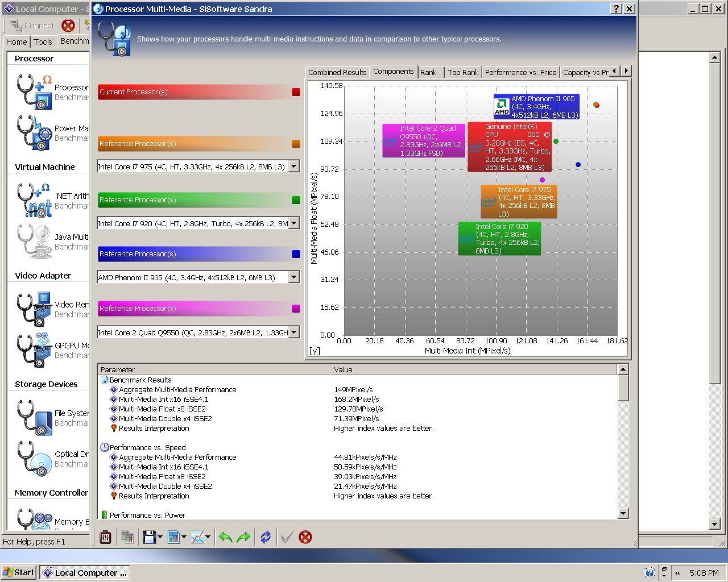Open the Top Rank tab
The image size is (728, 582).
coord(463,72)
